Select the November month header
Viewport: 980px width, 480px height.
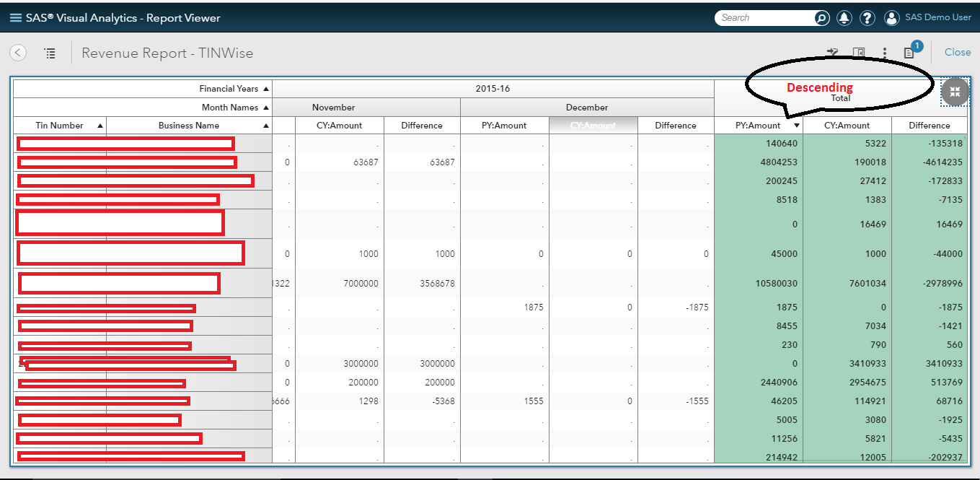[333, 107]
